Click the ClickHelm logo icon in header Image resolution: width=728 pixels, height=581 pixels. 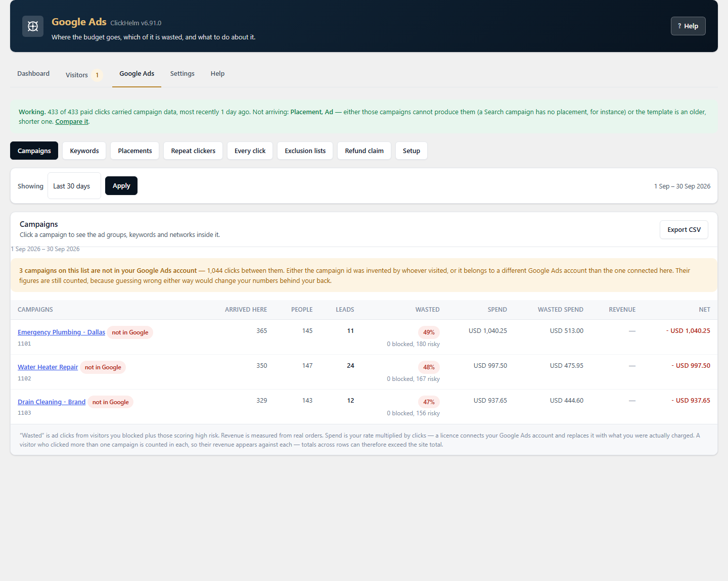point(33,26)
